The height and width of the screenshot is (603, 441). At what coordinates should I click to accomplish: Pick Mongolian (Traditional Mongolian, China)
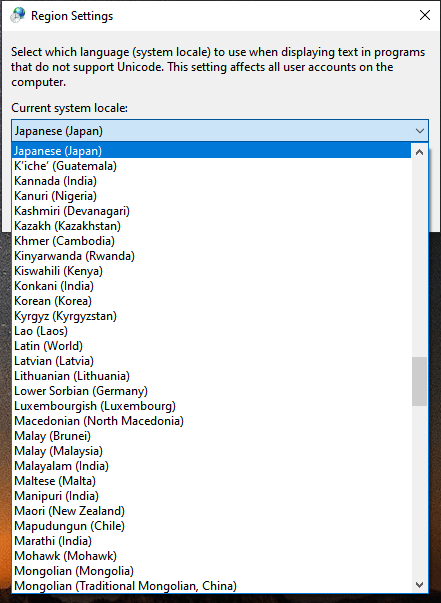tap(211, 586)
